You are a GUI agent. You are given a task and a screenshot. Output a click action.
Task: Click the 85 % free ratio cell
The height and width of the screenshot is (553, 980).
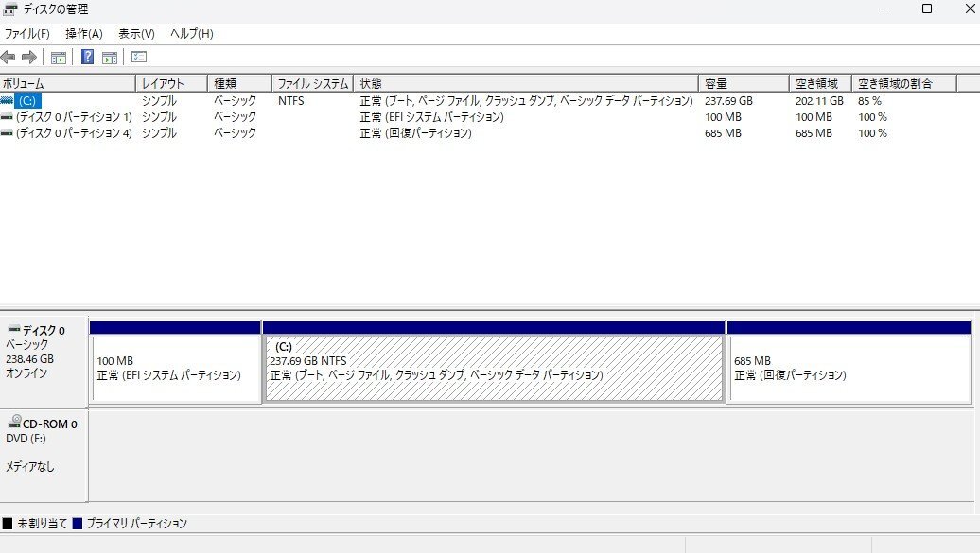869,100
